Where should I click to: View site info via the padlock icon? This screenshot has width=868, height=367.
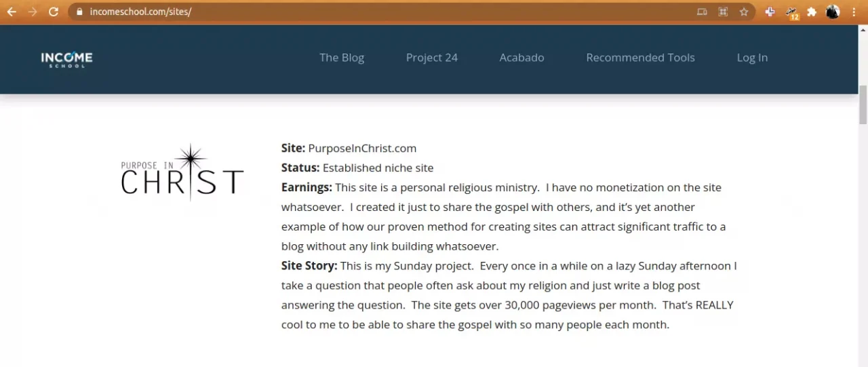pyautogui.click(x=80, y=12)
